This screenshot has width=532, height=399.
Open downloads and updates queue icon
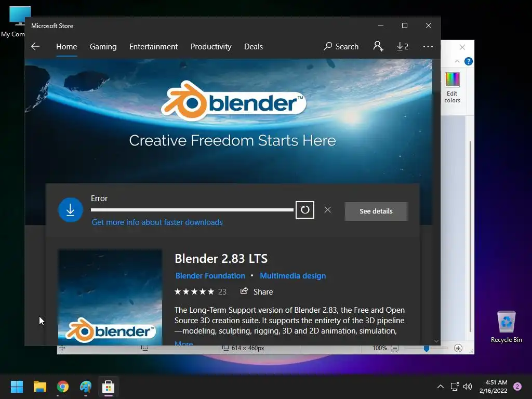pyautogui.click(x=403, y=46)
